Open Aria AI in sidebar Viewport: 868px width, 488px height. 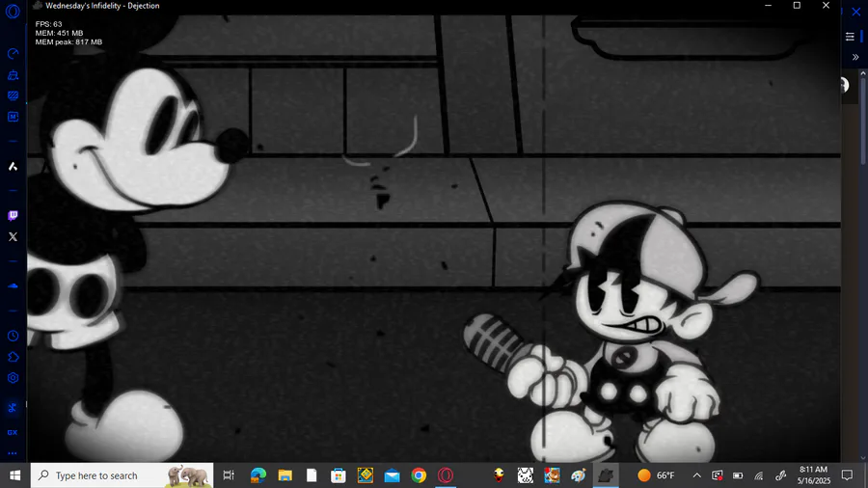click(13, 167)
